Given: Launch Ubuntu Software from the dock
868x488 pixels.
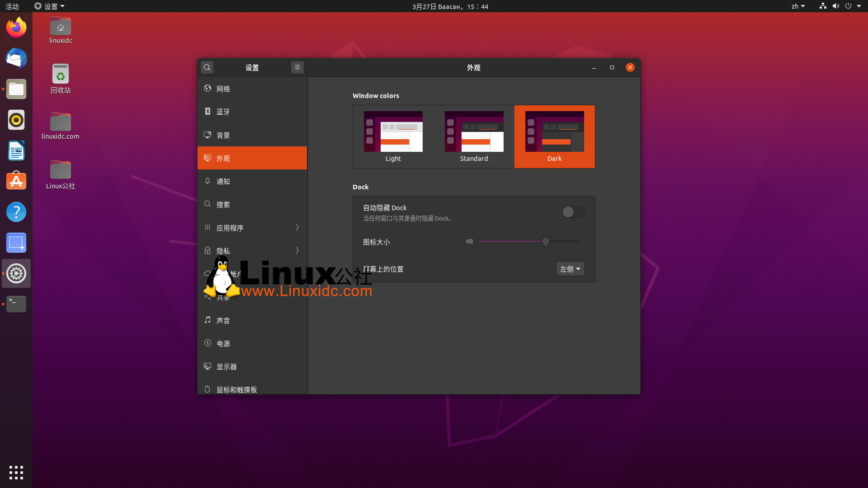Looking at the screenshot, I should [16, 181].
